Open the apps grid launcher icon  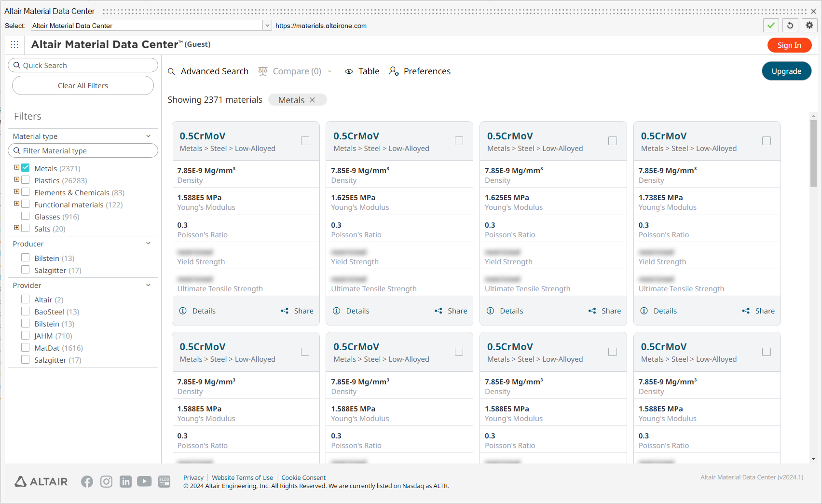click(14, 44)
